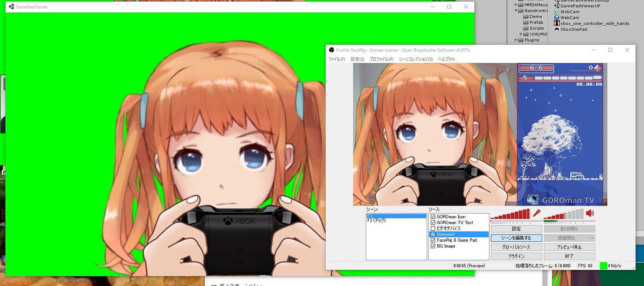Open the Prefab folder in Unity project
The height and width of the screenshot is (286, 644).
pyautogui.click(x=533, y=23)
